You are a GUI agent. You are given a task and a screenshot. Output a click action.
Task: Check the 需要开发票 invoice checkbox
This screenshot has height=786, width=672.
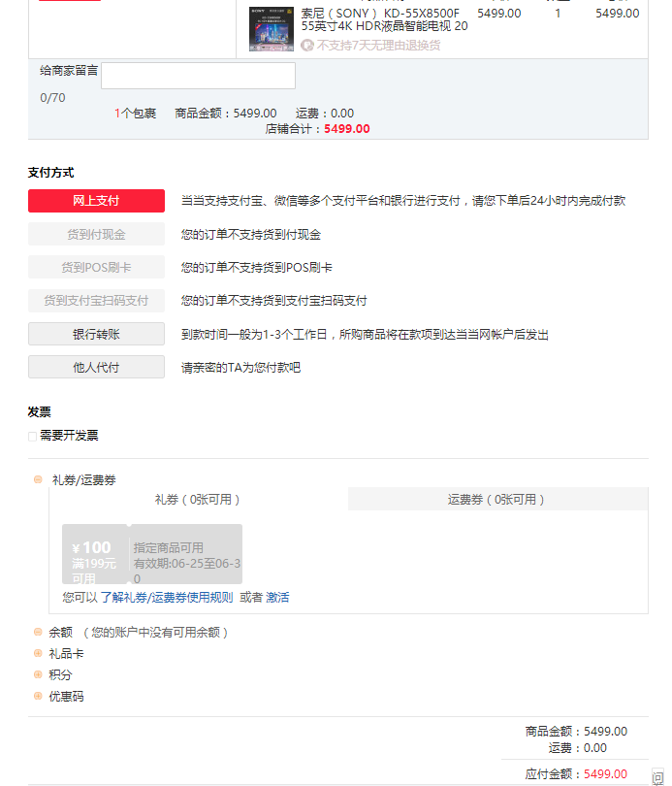point(32,436)
